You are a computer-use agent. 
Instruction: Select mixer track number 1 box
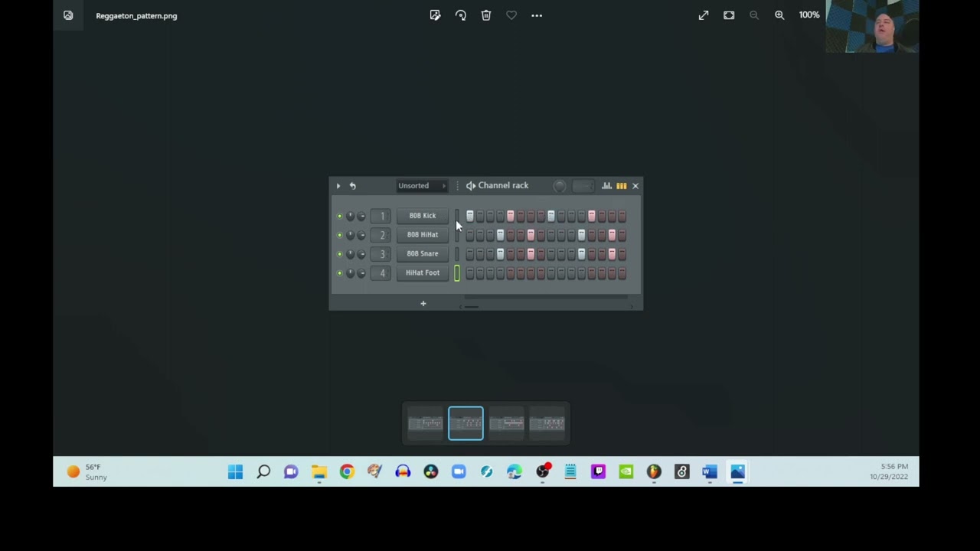(381, 216)
